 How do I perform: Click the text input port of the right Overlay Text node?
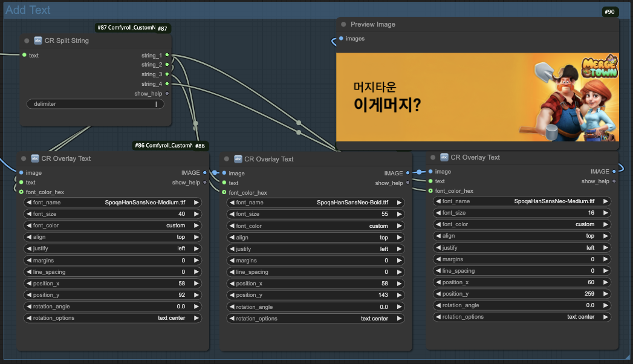(430, 181)
